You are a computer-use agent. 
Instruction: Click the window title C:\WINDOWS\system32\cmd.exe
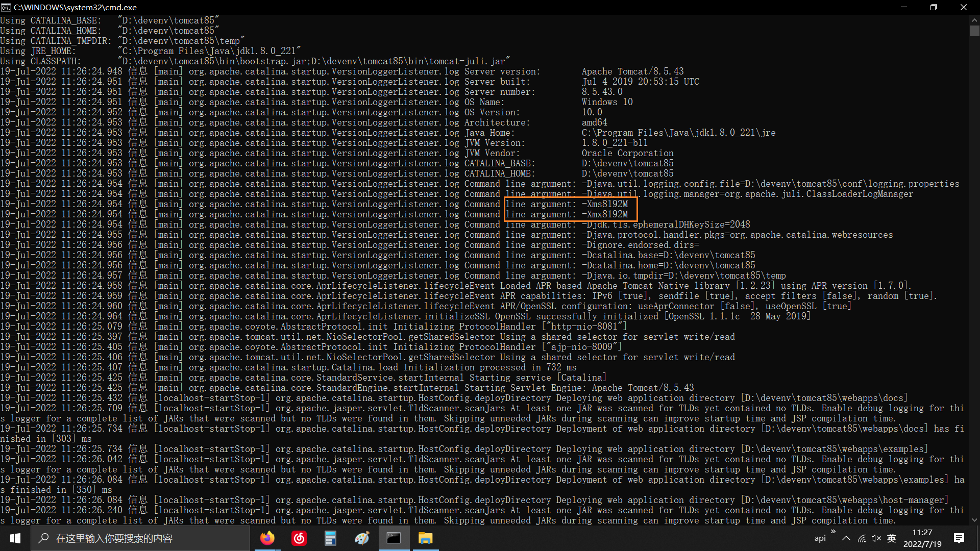pyautogui.click(x=76, y=7)
